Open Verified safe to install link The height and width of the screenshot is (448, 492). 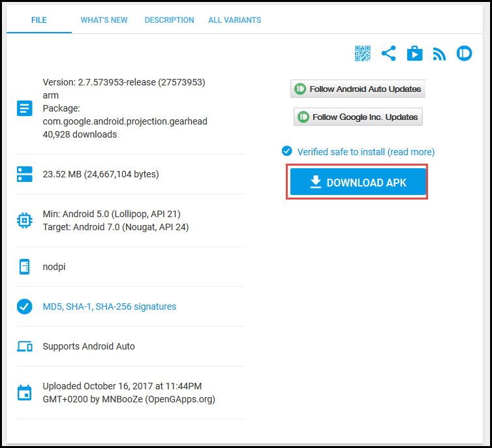coord(366,152)
